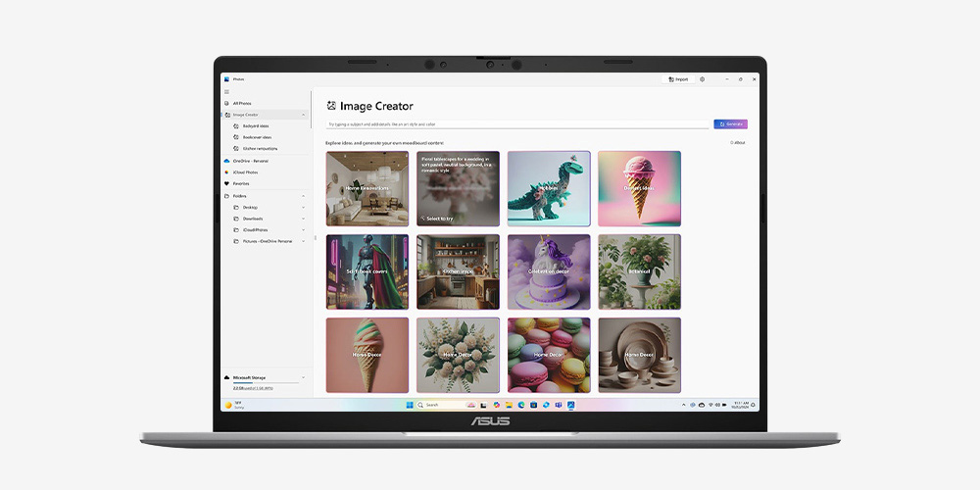The width and height of the screenshot is (980, 490).
Task: Click the Generate button
Action: point(730,124)
